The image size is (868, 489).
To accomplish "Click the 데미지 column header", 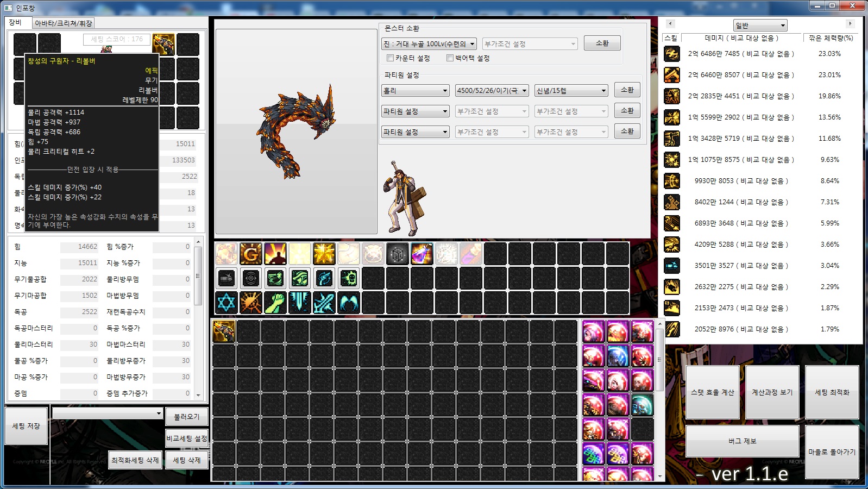I will pyautogui.click(x=741, y=38).
